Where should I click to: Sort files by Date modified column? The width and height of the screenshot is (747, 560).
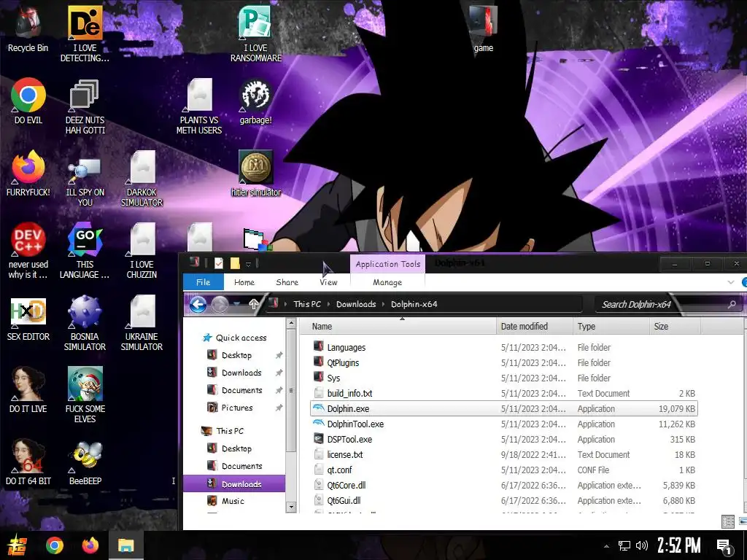[535, 327]
